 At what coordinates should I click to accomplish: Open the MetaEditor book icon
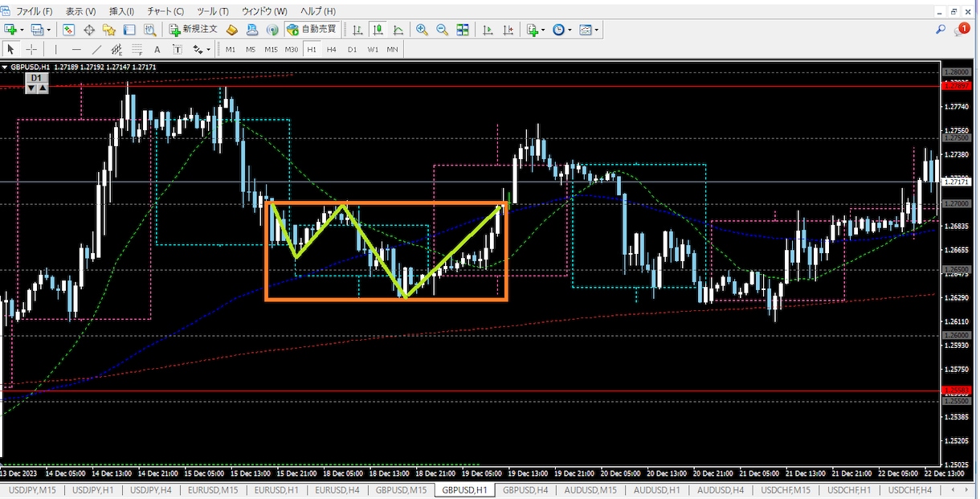point(232,30)
